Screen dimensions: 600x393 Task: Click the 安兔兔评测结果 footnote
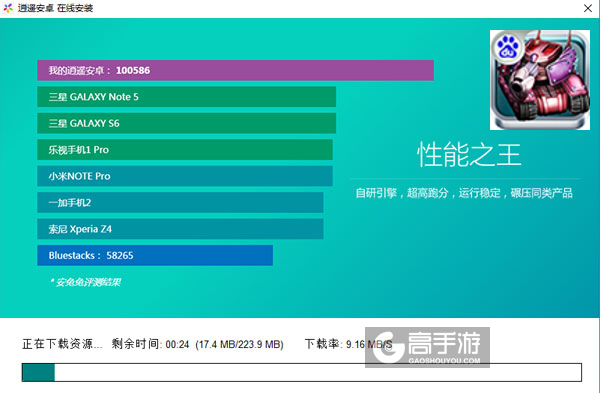coord(85,282)
